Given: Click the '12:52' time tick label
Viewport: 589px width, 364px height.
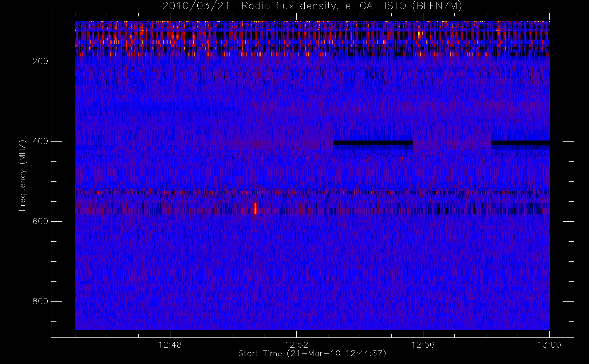Looking at the screenshot, I should [x=296, y=345].
